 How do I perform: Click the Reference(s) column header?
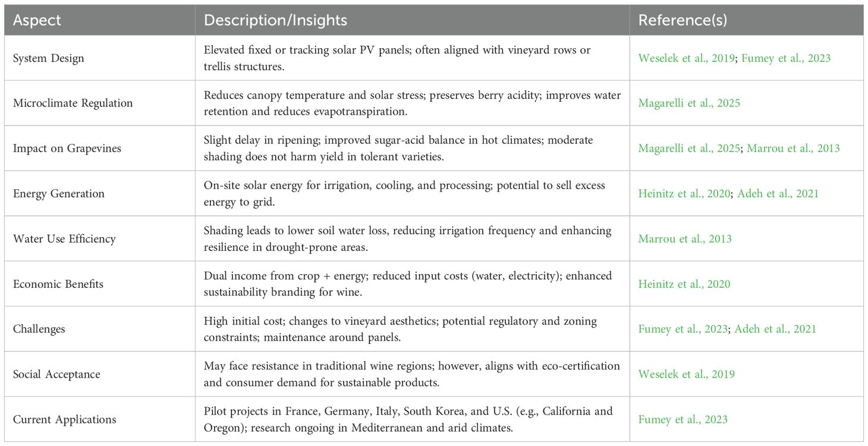pyautogui.click(x=683, y=20)
